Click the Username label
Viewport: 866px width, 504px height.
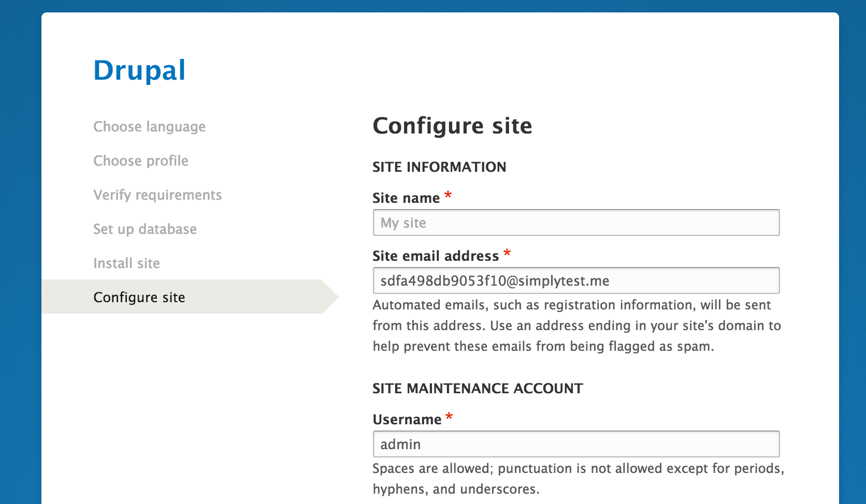pos(407,420)
